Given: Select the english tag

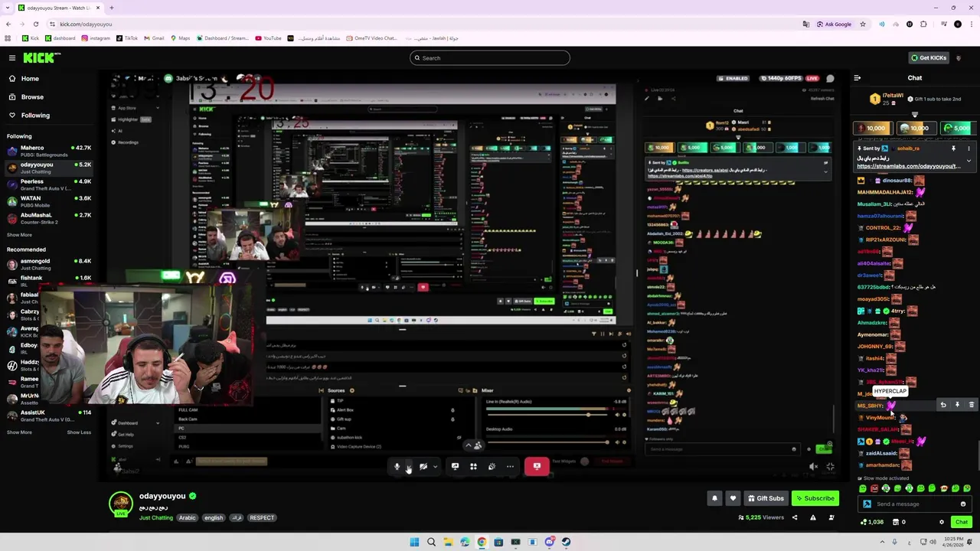Looking at the screenshot, I should tap(214, 518).
